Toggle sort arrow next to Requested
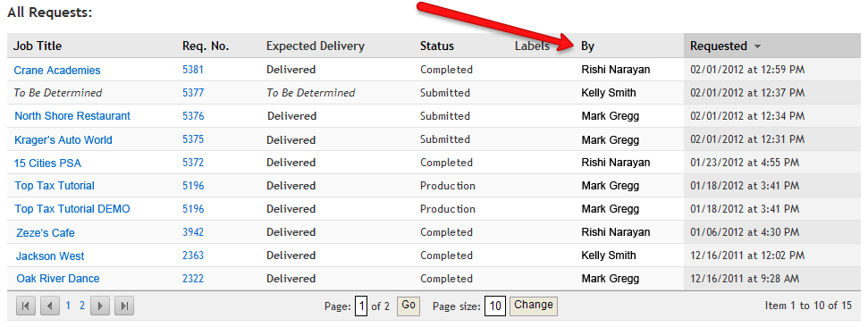This screenshot has width=868, height=327. click(x=757, y=46)
